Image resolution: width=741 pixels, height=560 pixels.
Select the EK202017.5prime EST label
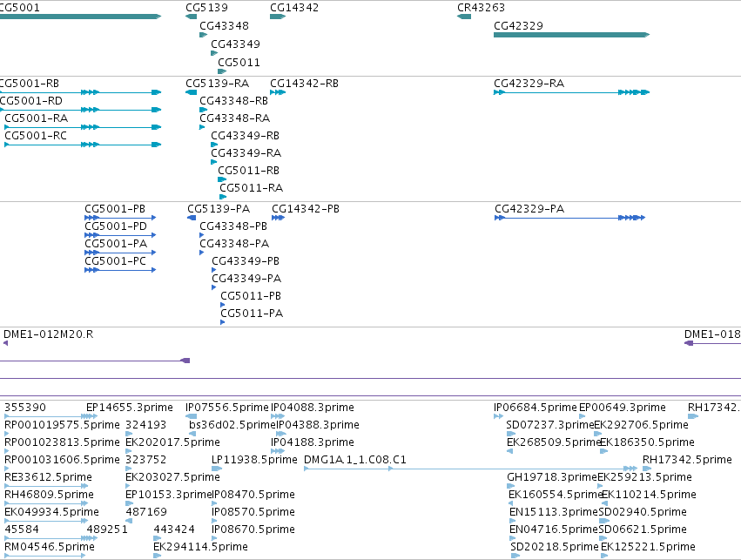(172, 442)
